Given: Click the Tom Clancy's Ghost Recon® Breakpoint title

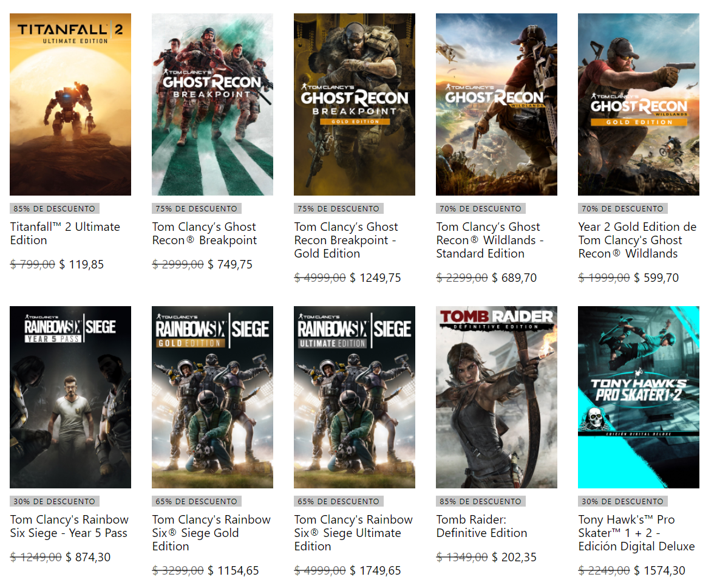Looking at the screenshot, I should click(x=204, y=233).
